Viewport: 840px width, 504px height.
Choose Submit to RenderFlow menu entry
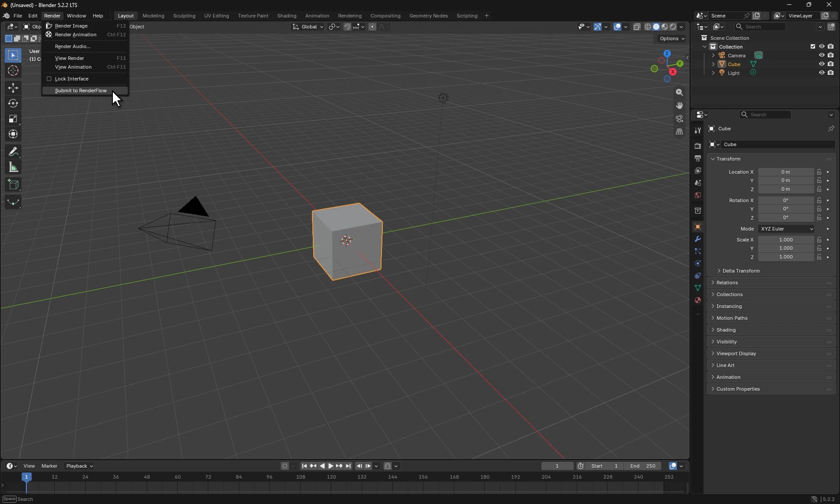pyautogui.click(x=85, y=91)
